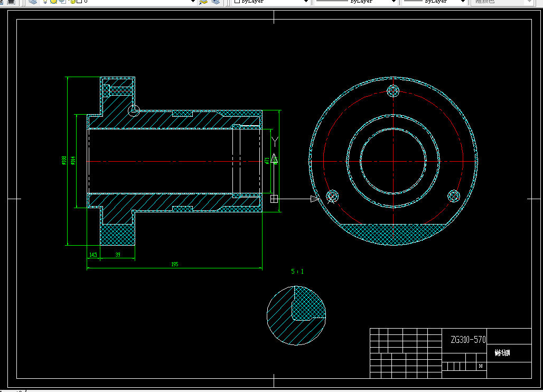
Task: Select the ZG310-570 material text in title block
Action: click(x=468, y=340)
